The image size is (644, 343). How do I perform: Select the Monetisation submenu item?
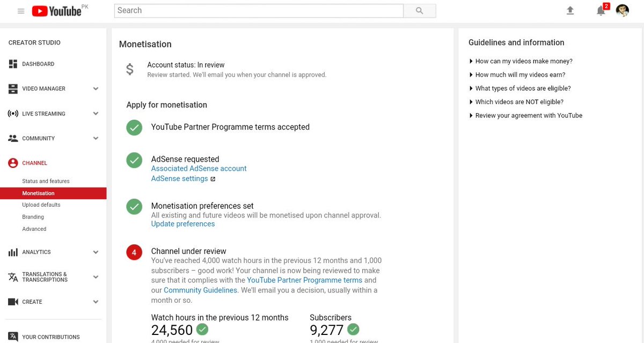tap(53, 193)
